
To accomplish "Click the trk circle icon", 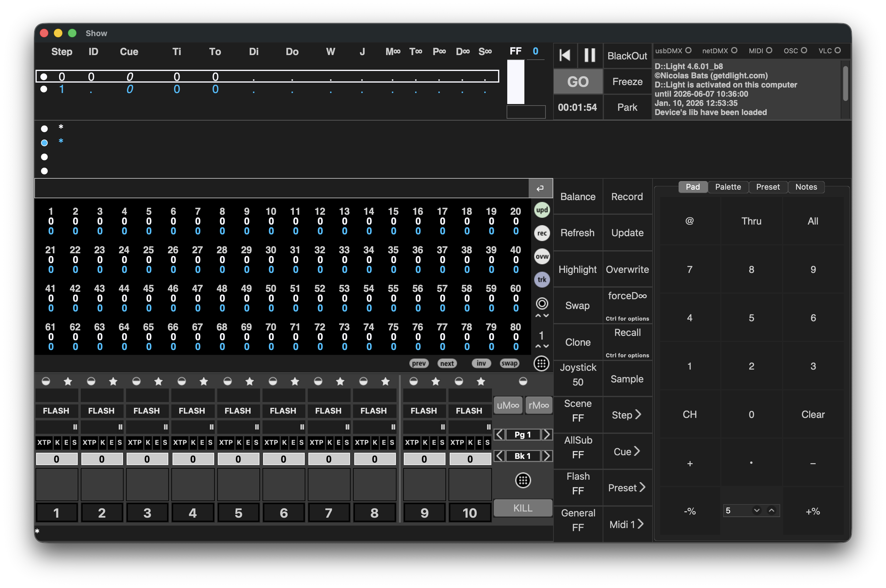I will 542,280.
